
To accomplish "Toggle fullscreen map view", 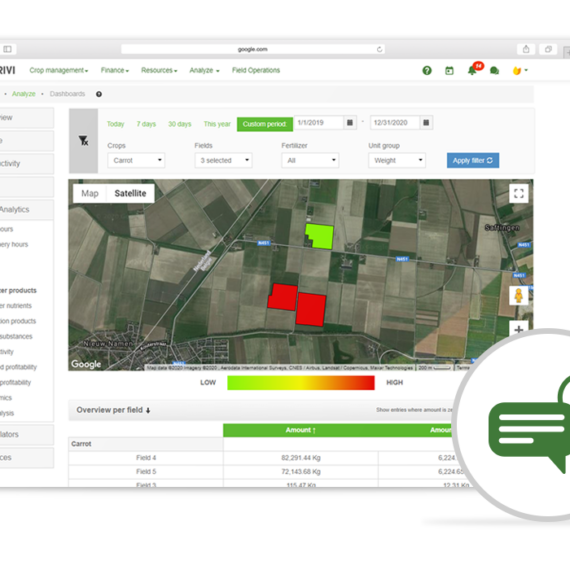I will (519, 193).
